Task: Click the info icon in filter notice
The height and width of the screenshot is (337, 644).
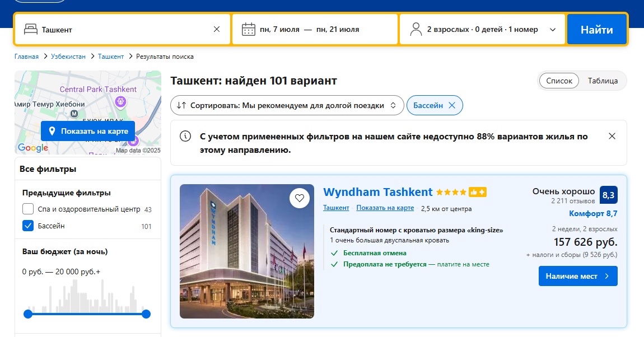Action: coord(185,136)
